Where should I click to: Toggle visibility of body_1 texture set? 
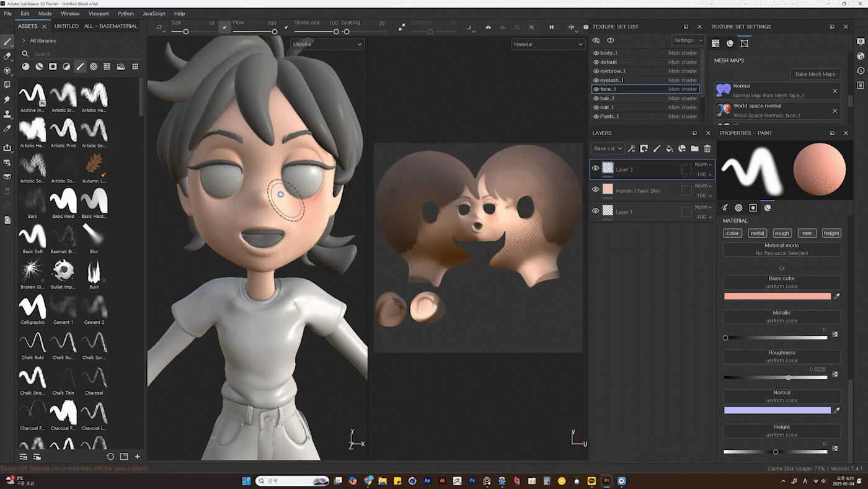click(x=596, y=53)
